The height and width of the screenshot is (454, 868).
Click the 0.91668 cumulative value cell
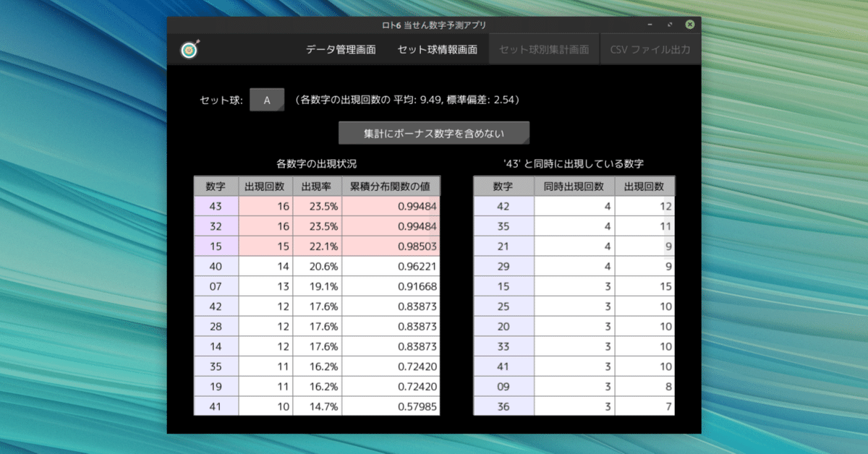(391, 286)
